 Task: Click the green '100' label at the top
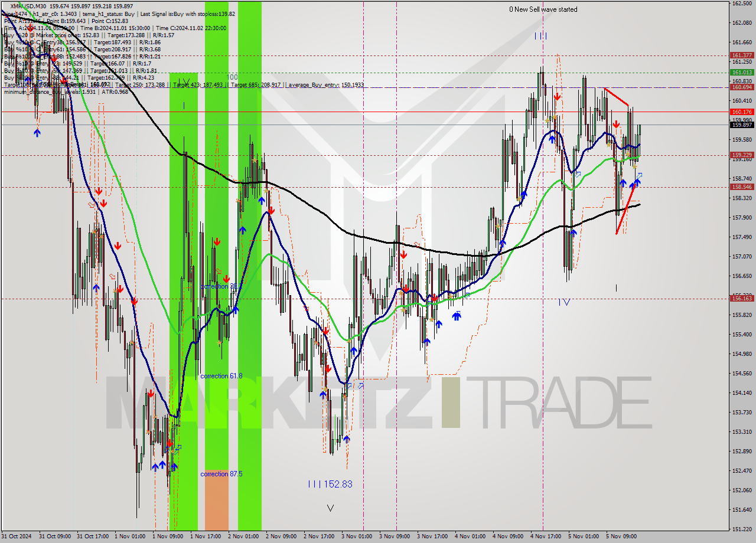pyautogui.click(x=232, y=77)
